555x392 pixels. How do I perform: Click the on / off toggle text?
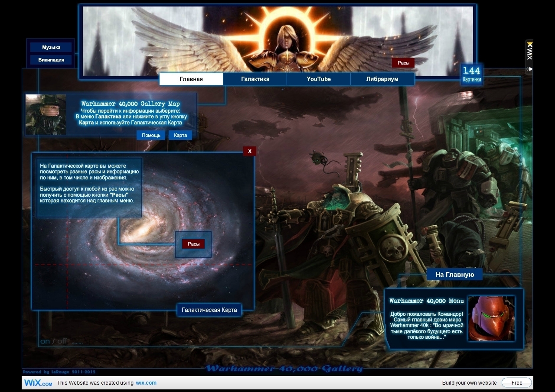(54, 341)
